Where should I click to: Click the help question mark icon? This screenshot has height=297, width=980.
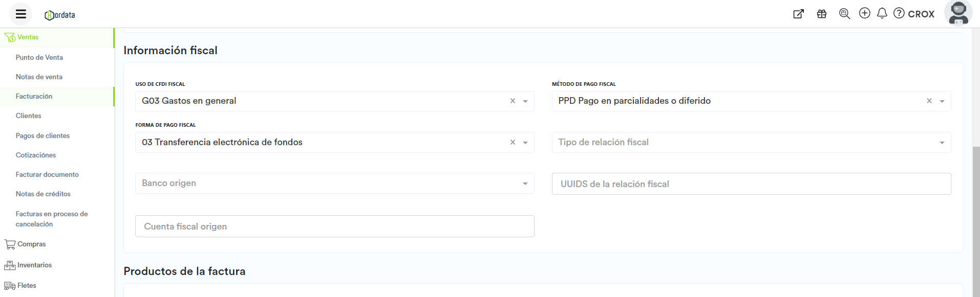coord(899,13)
